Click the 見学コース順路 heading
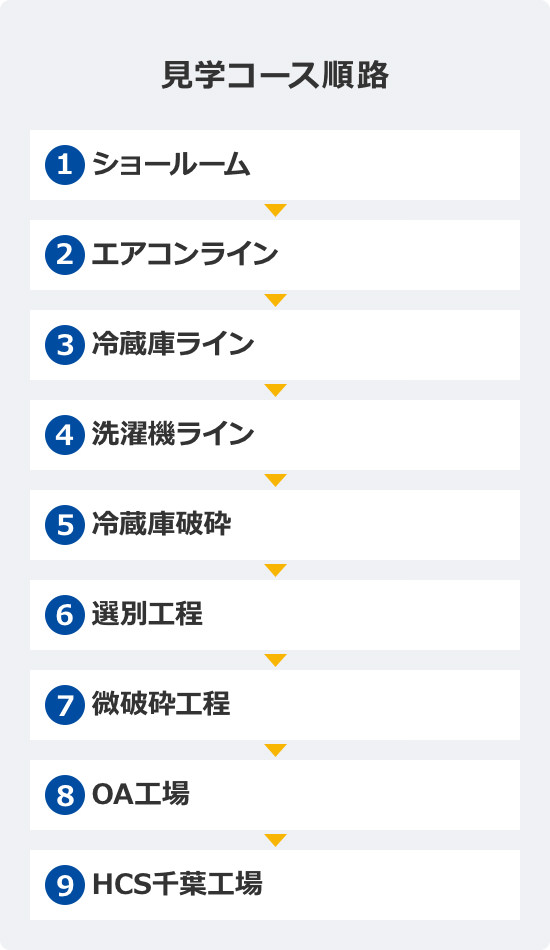Image resolution: width=550 pixels, height=950 pixels. point(275,76)
